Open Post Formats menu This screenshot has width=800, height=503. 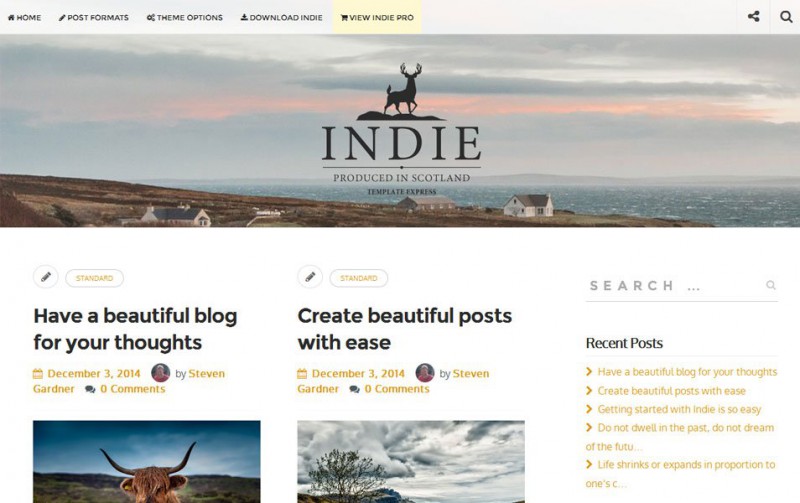(x=94, y=17)
